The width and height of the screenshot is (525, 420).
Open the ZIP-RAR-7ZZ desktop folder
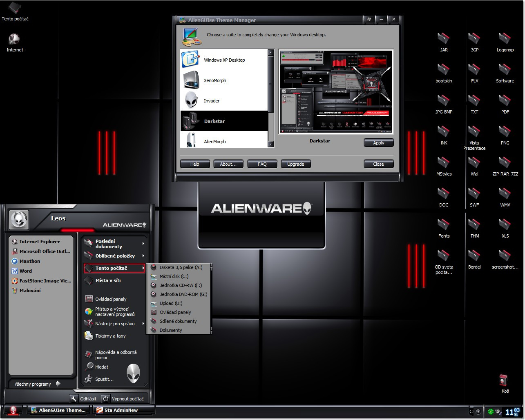(x=505, y=167)
